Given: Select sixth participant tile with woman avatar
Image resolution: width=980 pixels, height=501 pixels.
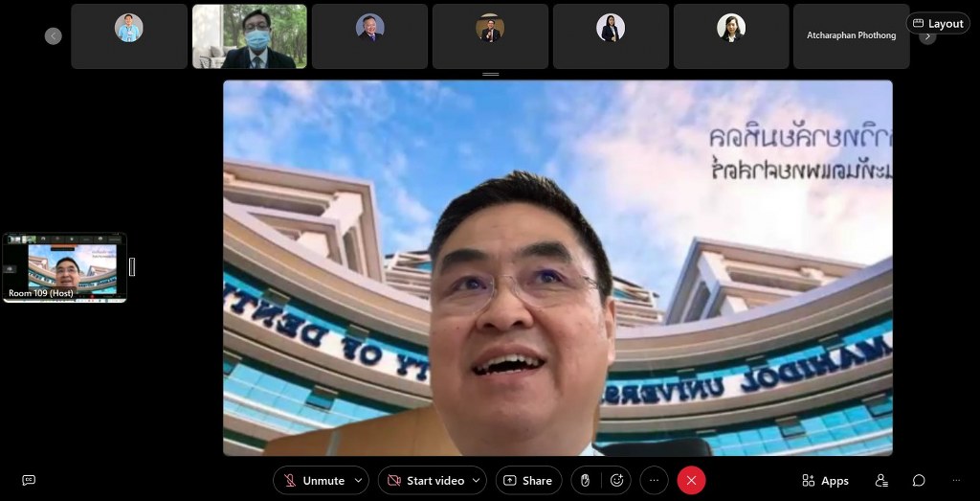Looking at the screenshot, I should (731, 36).
